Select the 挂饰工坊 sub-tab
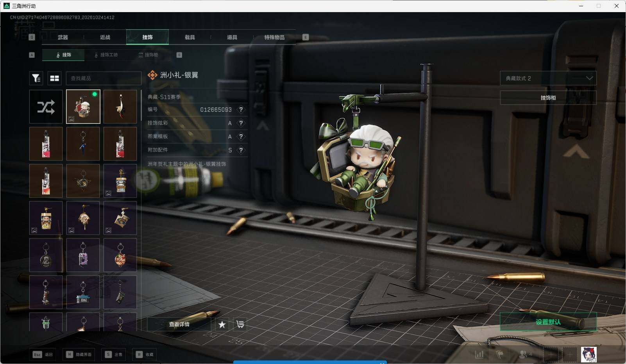626x364 pixels. click(106, 55)
